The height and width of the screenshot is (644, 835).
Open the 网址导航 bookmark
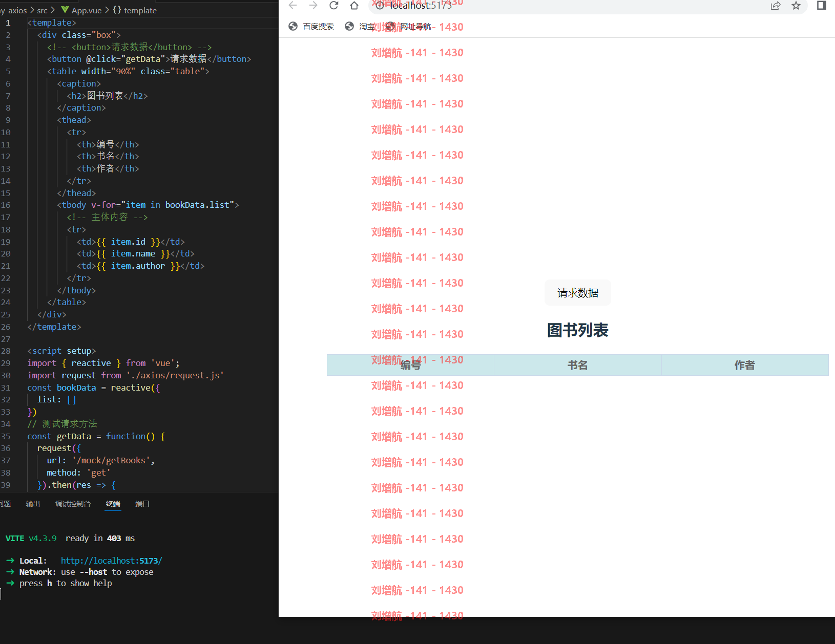point(408,27)
